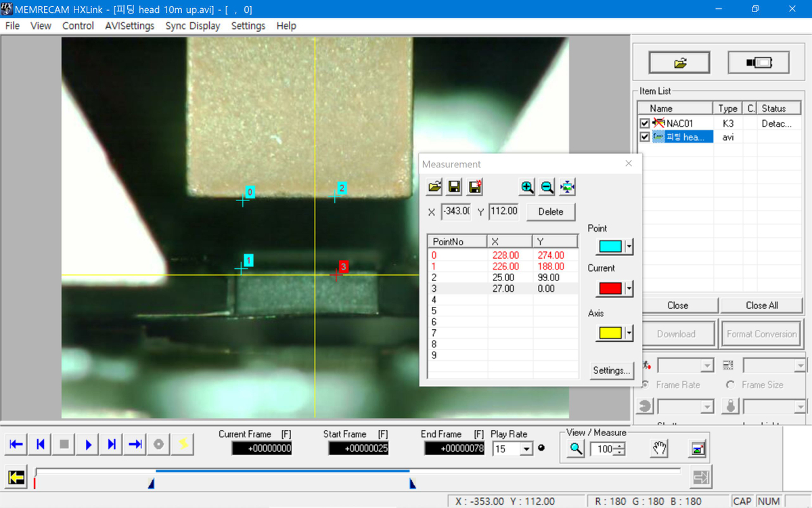Open measurement file via folder icon

pos(434,188)
